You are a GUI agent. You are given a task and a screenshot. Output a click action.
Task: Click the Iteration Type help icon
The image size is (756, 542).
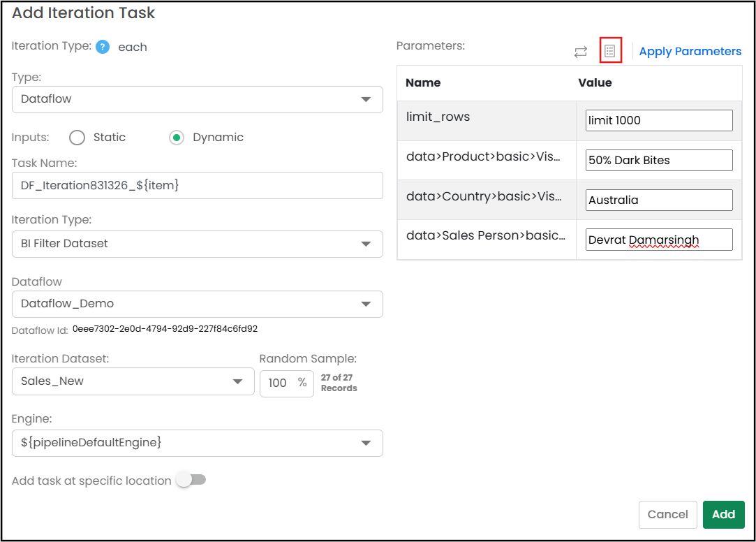pos(102,47)
